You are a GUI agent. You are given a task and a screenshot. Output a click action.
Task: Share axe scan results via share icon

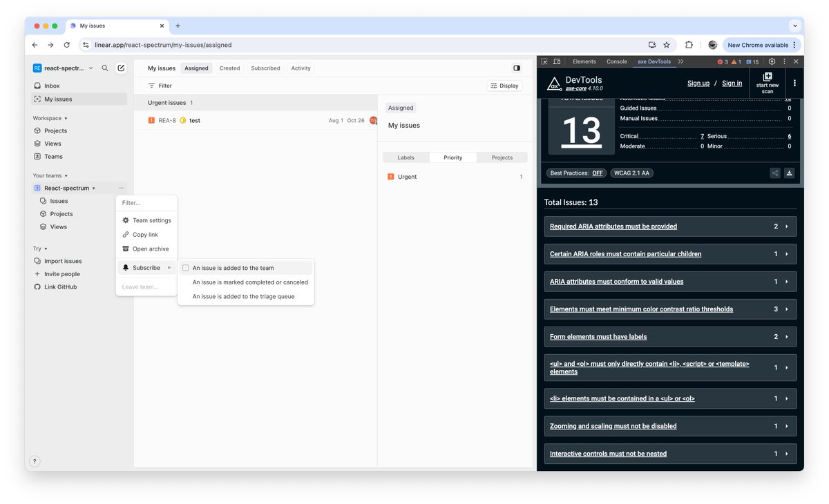click(x=774, y=173)
